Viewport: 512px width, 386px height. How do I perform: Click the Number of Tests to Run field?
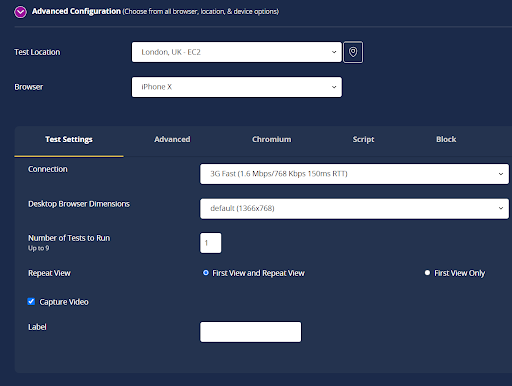(211, 243)
